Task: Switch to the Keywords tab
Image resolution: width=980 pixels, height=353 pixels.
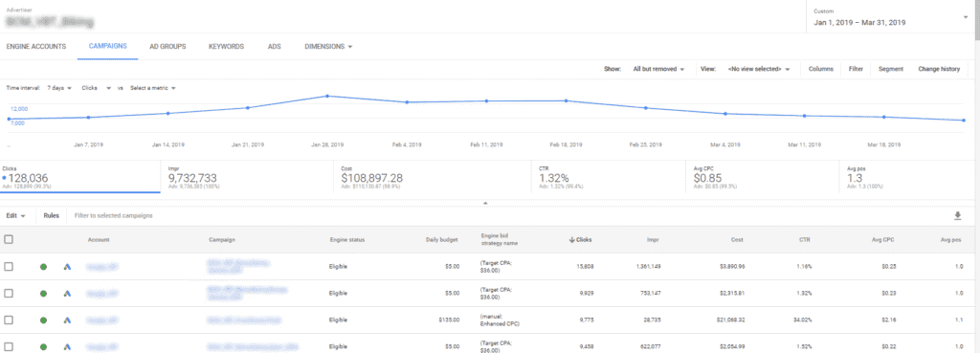Action: tap(226, 47)
